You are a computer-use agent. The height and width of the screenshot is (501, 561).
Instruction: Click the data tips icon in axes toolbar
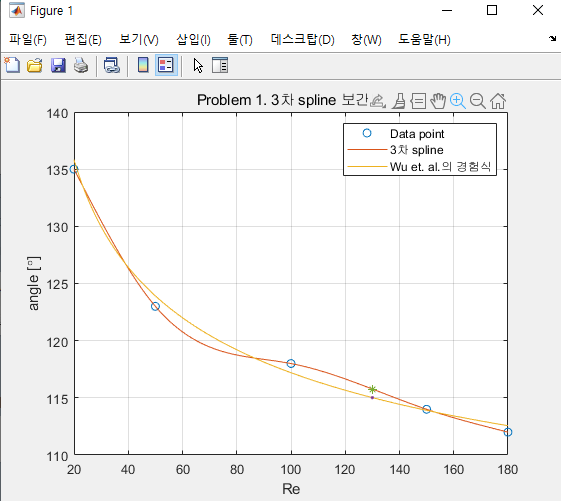pos(418,101)
